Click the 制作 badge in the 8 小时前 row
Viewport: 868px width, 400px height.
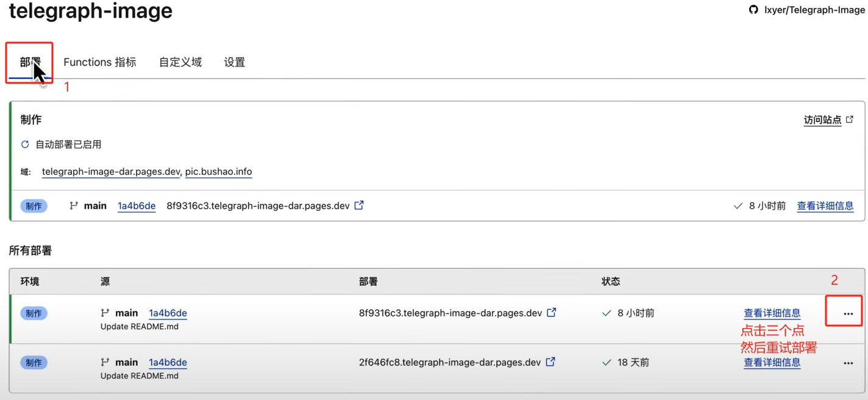34,313
